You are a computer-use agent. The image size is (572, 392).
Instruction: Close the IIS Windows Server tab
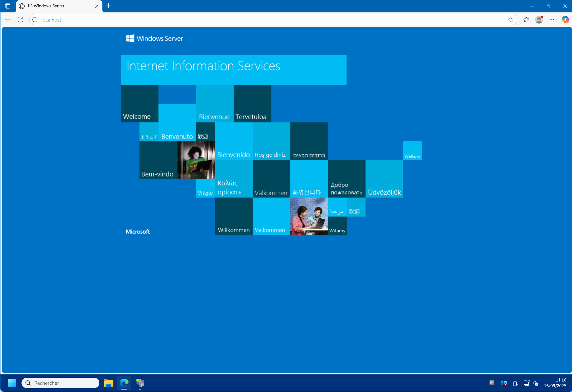(97, 6)
